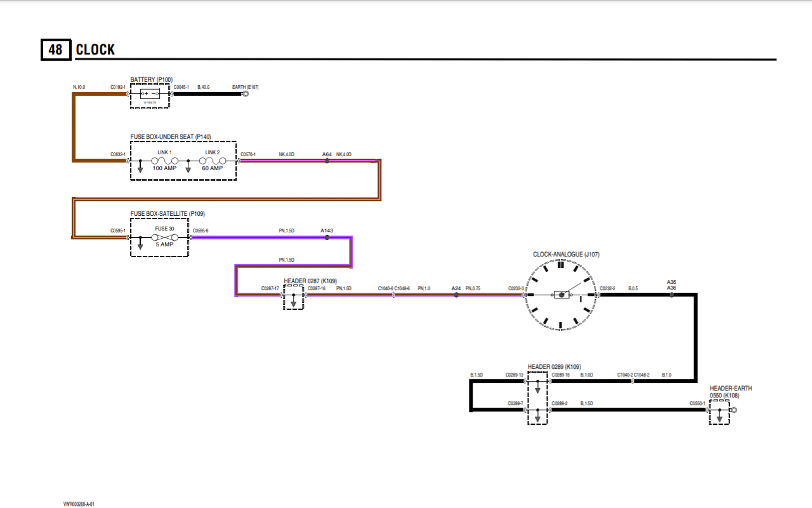Image resolution: width=812 pixels, height=508 pixels.
Task: Click the splice dot under A143
Action: 327,237
